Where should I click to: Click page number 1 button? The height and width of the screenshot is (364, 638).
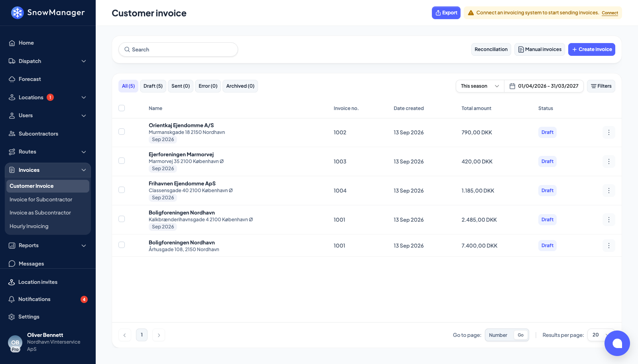[x=142, y=335]
